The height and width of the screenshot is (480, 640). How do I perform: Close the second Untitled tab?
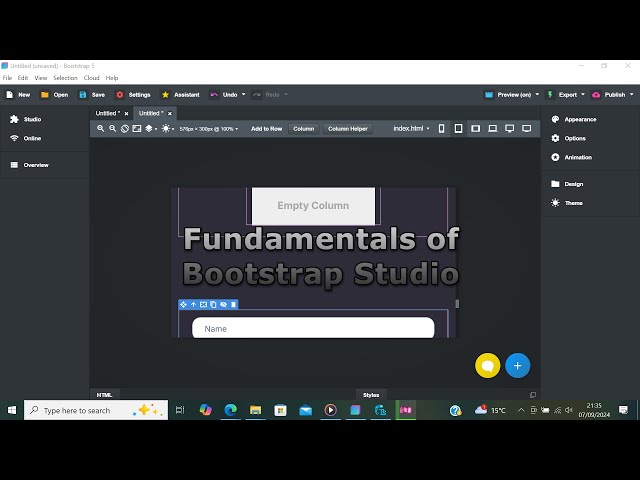click(x=170, y=113)
